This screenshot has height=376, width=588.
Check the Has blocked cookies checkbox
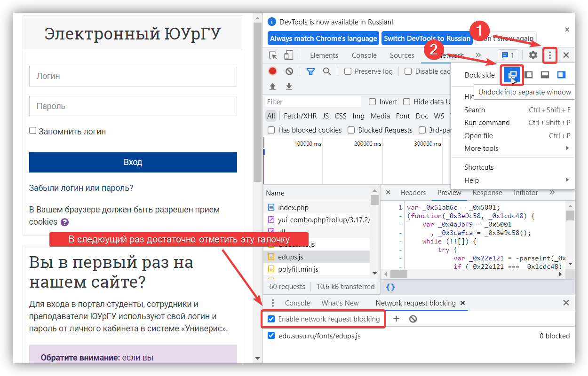271,130
